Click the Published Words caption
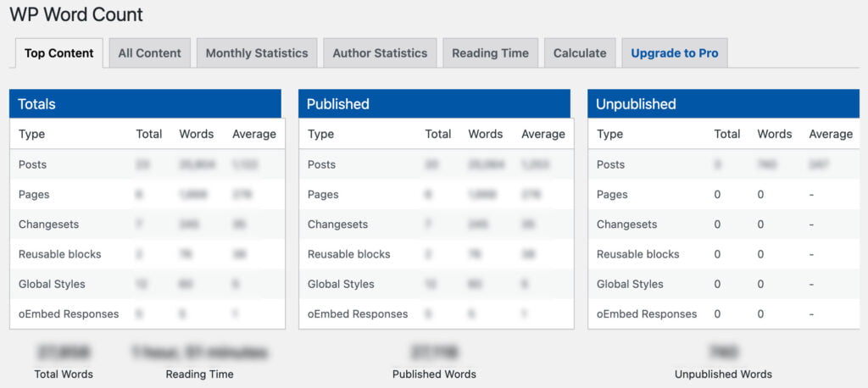The width and height of the screenshot is (868, 388). pos(434,374)
